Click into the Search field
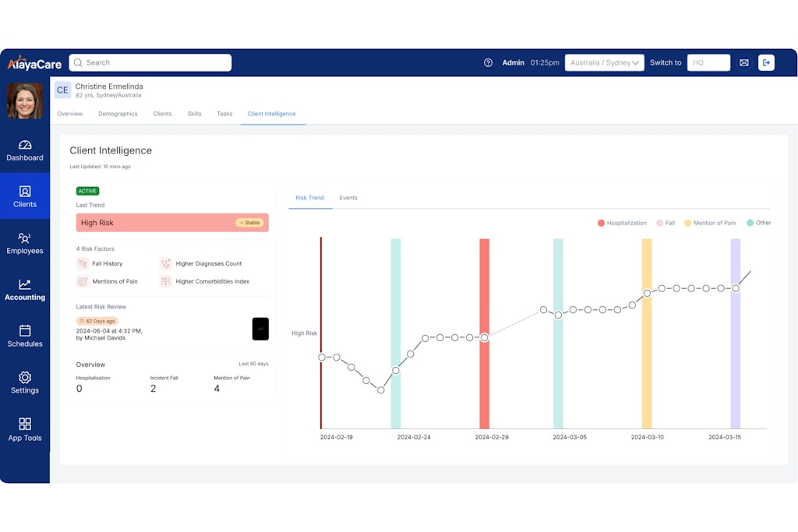Viewport: 798px width, 532px height. tap(150, 63)
